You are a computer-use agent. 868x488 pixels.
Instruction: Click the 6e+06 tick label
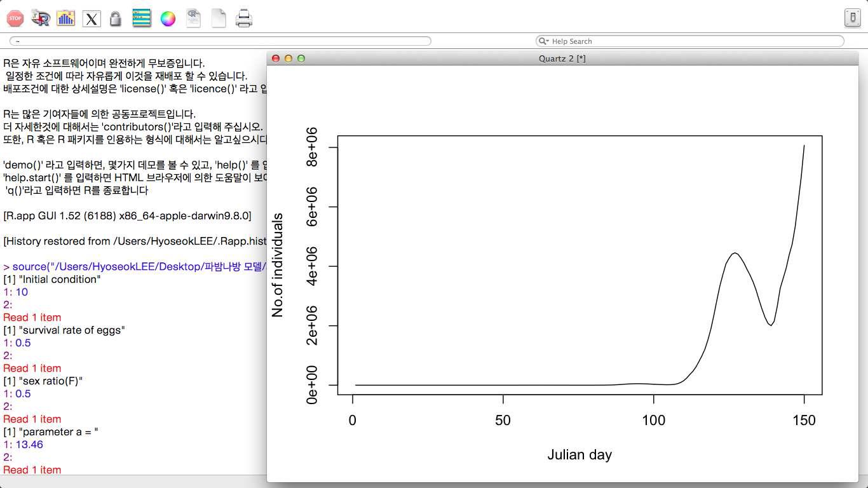coord(313,207)
